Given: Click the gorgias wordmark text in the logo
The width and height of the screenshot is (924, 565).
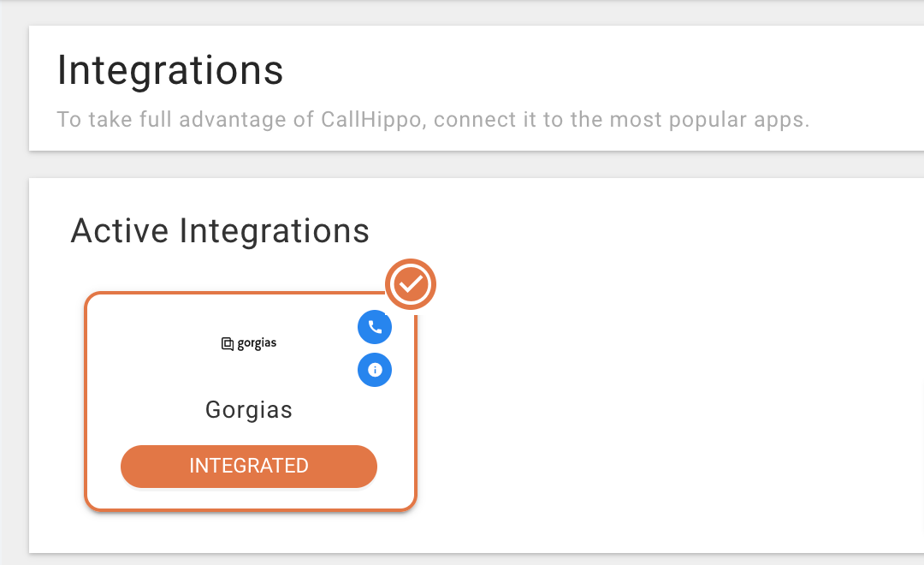Looking at the screenshot, I should [257, 343].
